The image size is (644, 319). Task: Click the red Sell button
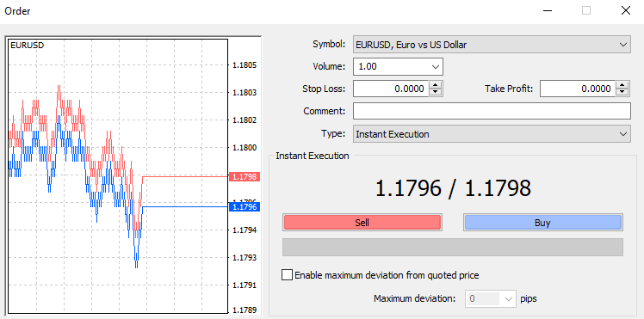click(x=362, y=223)
